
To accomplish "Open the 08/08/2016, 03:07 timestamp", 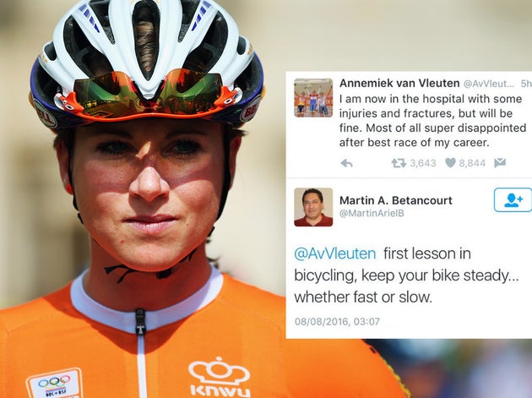I will pyautogui.click(x=337, y=321).
